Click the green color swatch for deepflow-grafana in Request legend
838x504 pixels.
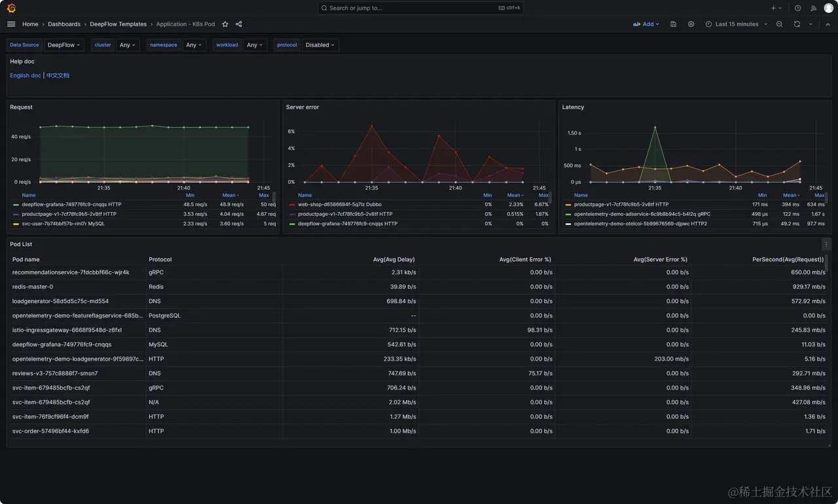pyautogui.click(x=16, y=205)
